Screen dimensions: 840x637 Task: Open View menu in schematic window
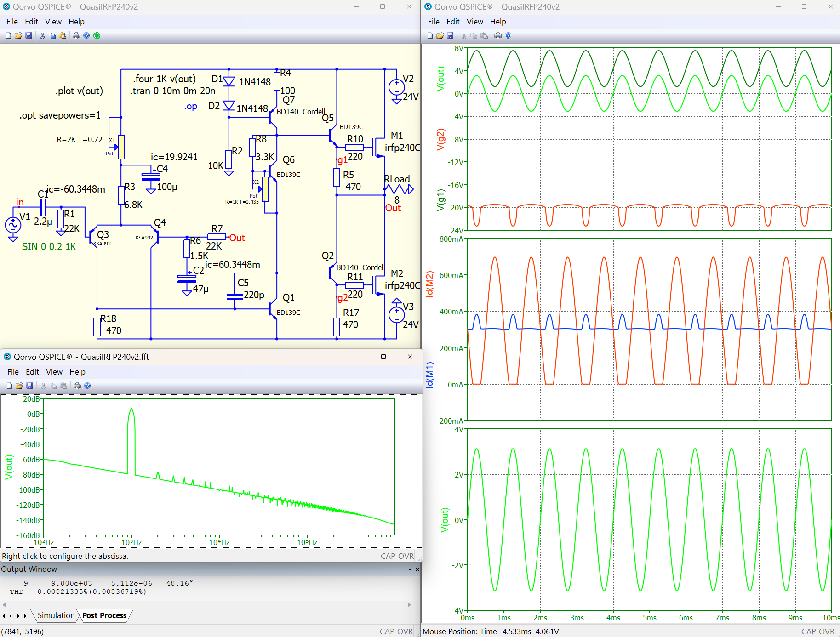[53, 22]
